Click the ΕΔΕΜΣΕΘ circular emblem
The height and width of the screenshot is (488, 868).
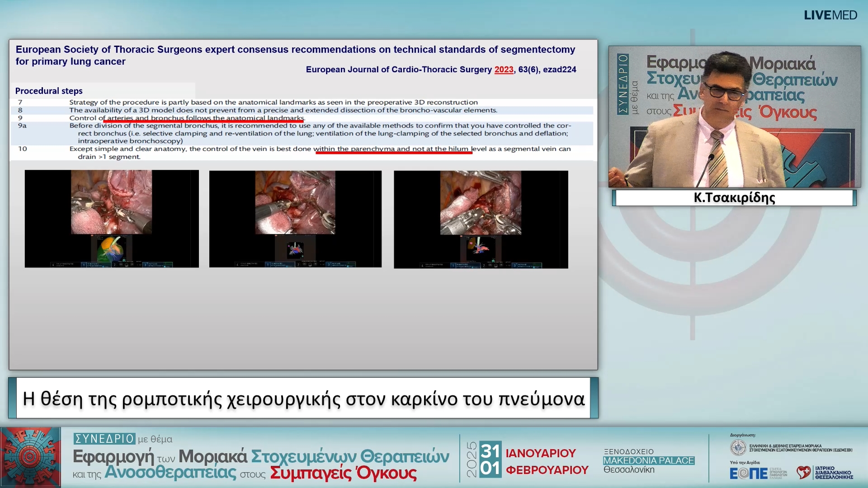(738, 447)
